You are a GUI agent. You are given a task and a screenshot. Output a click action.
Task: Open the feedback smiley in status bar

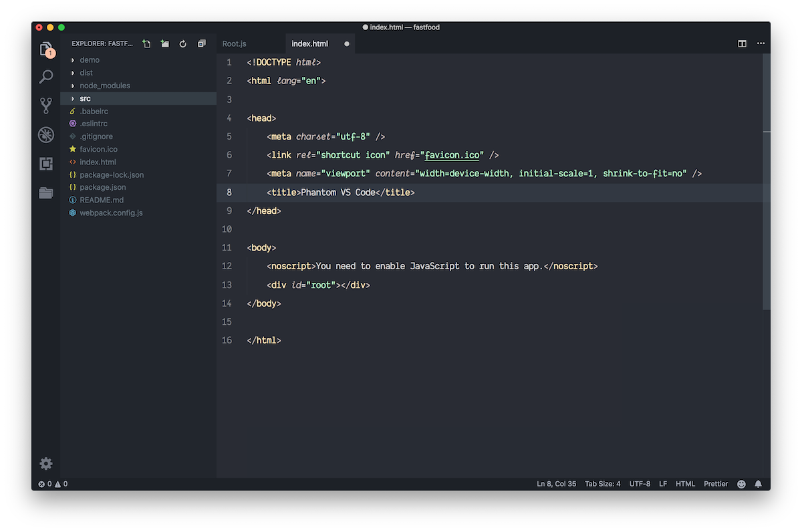click(x=741, y=484)
